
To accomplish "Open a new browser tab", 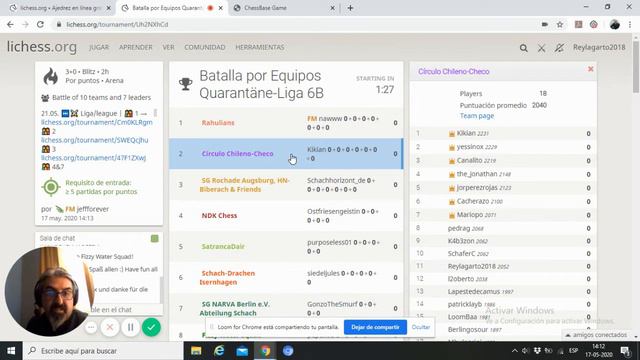I will pos(350,8).
